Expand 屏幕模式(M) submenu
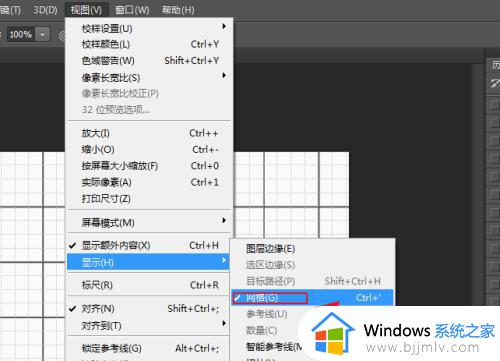This screenshot has height=361, width=500. tap(149, 222)
